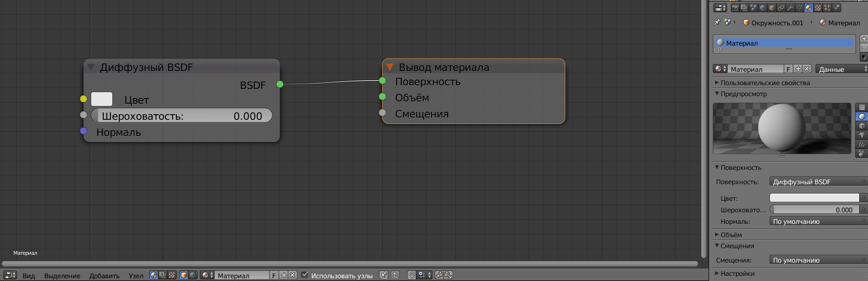Open the 'Добавить' menu in node editor
This screenshot has width=868, height=281.
pos(104,275)
